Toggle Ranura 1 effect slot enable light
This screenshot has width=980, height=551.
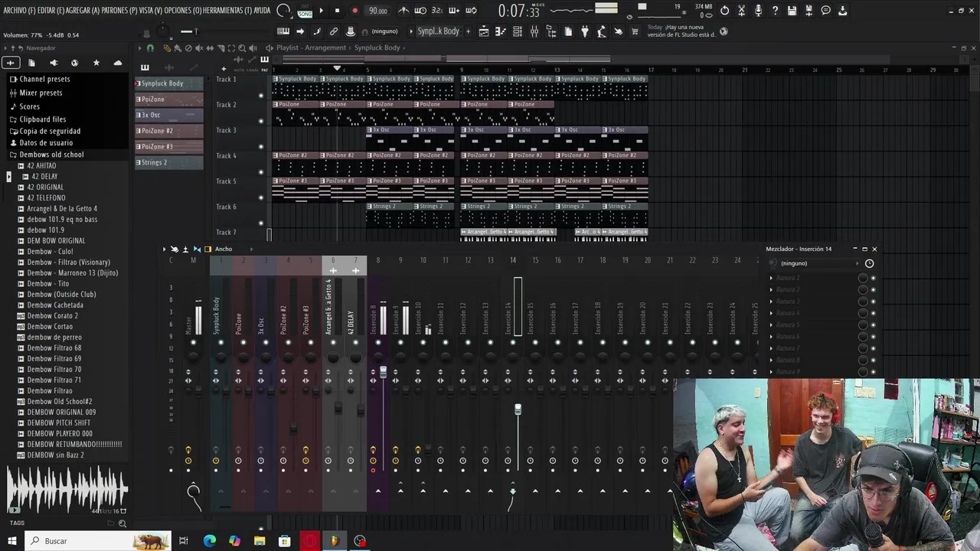point(873,278)
